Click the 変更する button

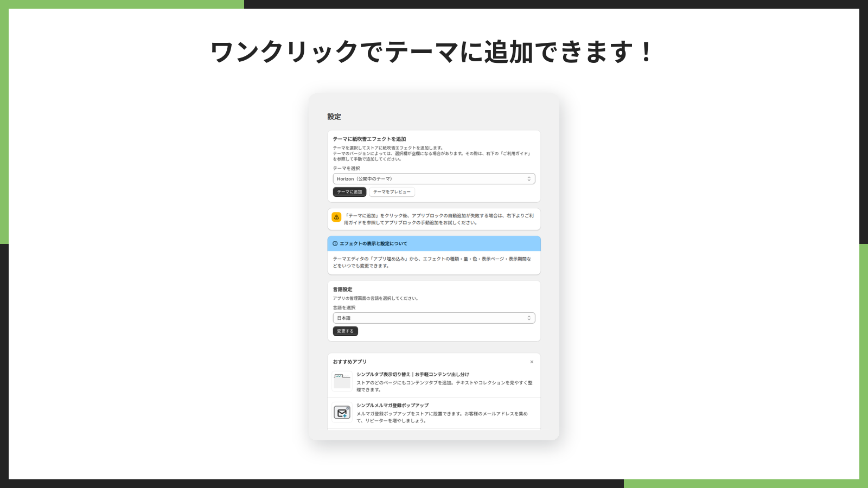pyautogui.click(x=345, y=331)
